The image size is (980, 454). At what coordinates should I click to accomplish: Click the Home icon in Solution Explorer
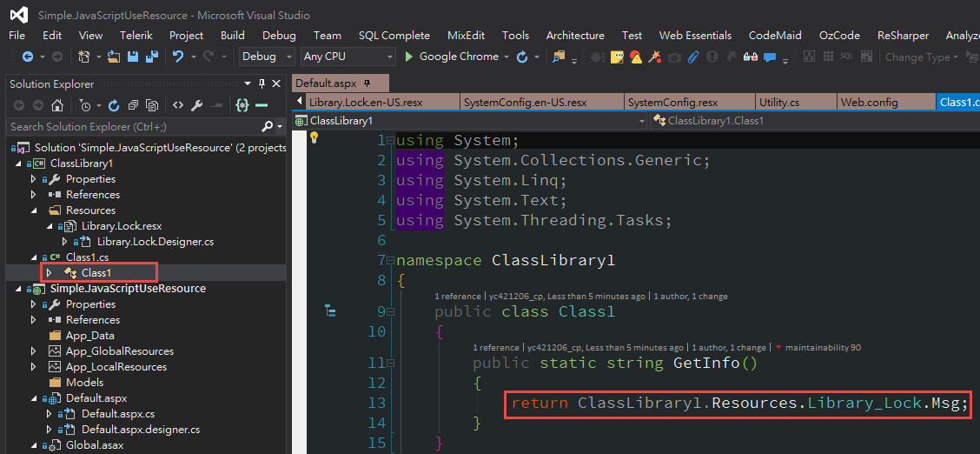tap(56, 105)
